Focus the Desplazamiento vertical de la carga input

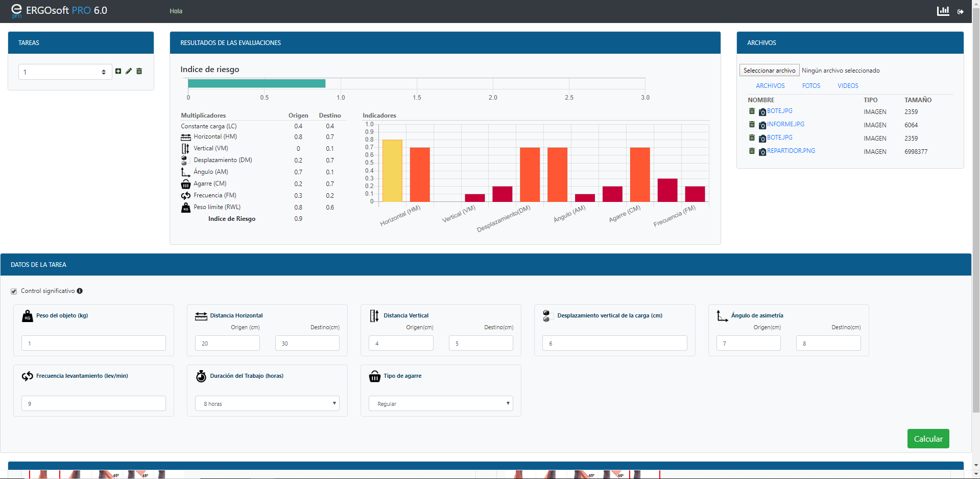pyautogui.click(x=614, y=343)
